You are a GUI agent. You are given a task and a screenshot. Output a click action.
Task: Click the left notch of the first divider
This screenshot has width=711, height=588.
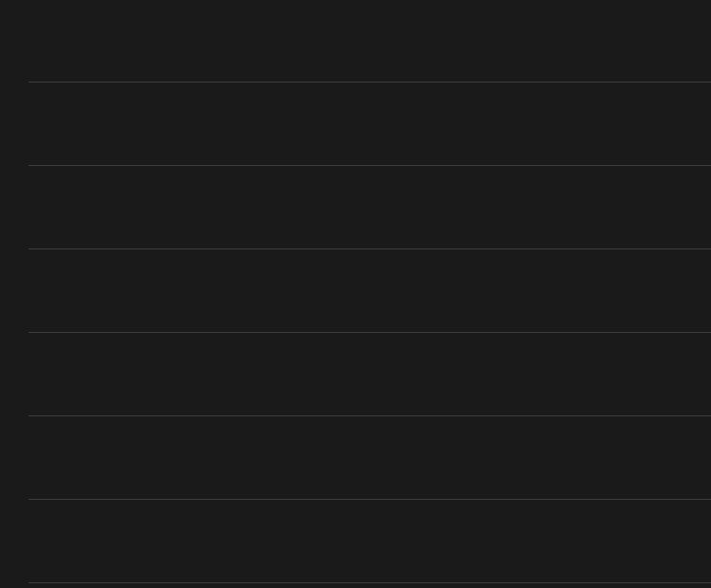tap(27, 81)
